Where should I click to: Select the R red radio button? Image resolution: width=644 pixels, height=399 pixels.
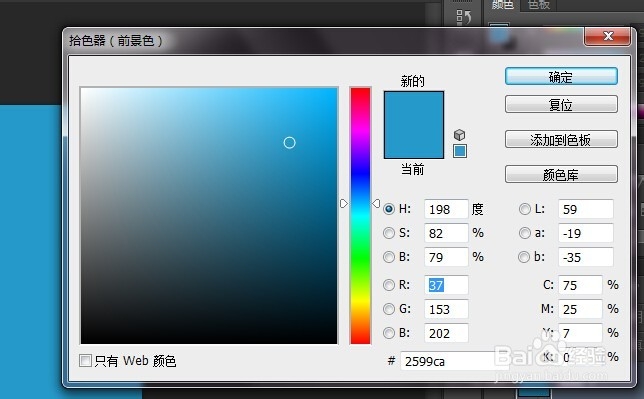pos(389,285)
